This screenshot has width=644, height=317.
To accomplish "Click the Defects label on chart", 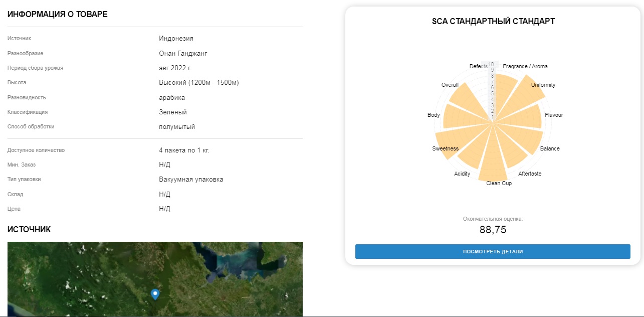I will pos(479,66).
